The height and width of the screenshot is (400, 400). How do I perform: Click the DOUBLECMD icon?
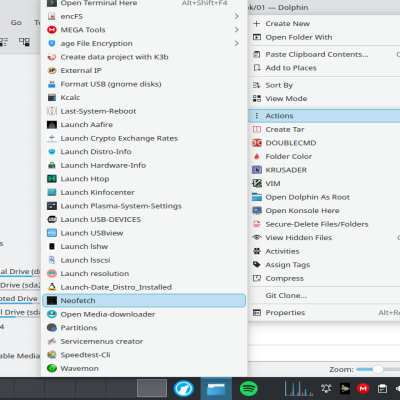pos(257,143)
